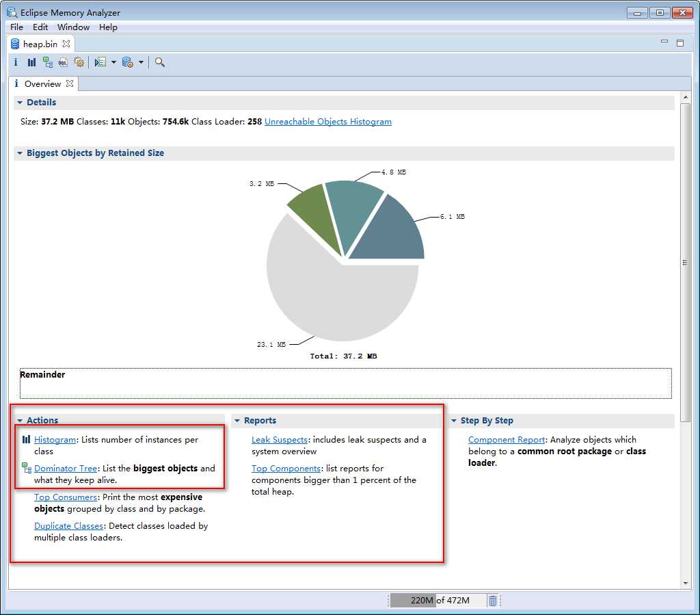Open the thread overview gear icon
The width and height of the screenshot is (700, 615).
[79, 62]
